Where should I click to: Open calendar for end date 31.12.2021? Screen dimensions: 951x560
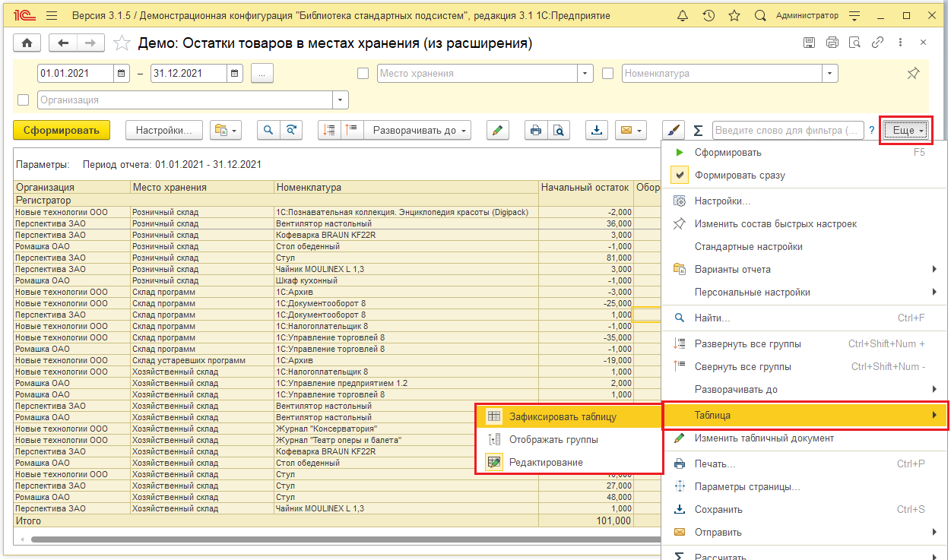(x=235, y=74)
